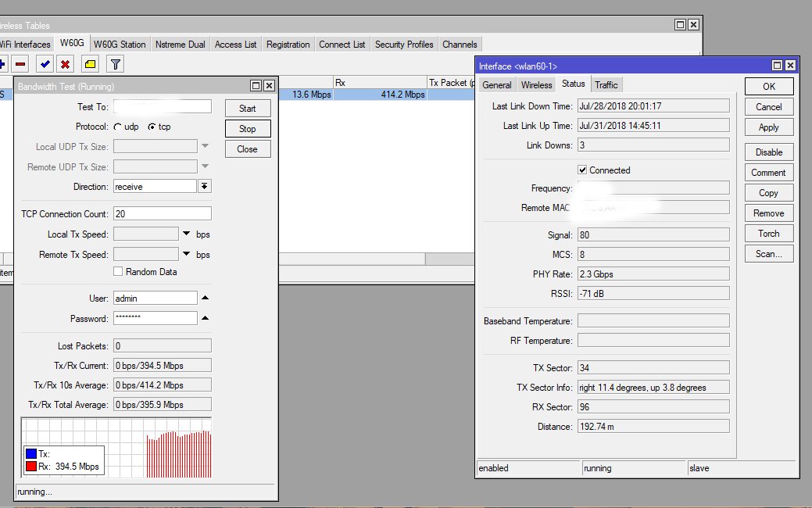Screen dimensions: 812x508
Task: Click the Remove button
Action: coord(769,213)
